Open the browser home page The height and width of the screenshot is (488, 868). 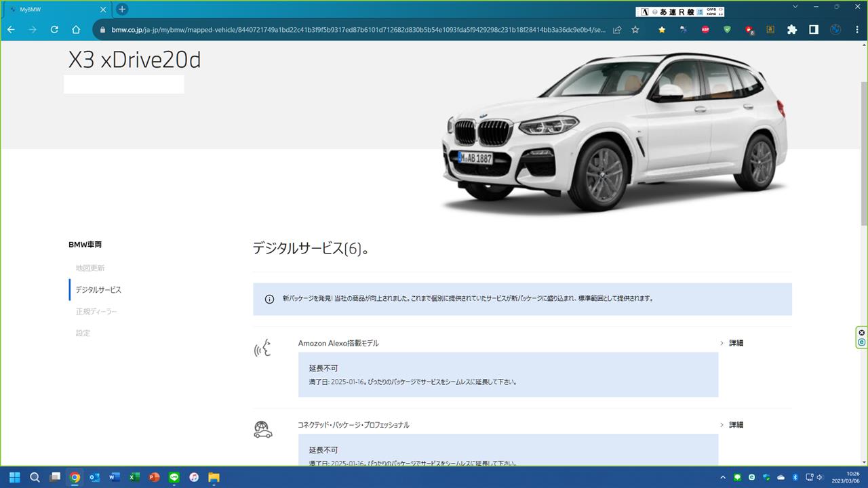76,30
